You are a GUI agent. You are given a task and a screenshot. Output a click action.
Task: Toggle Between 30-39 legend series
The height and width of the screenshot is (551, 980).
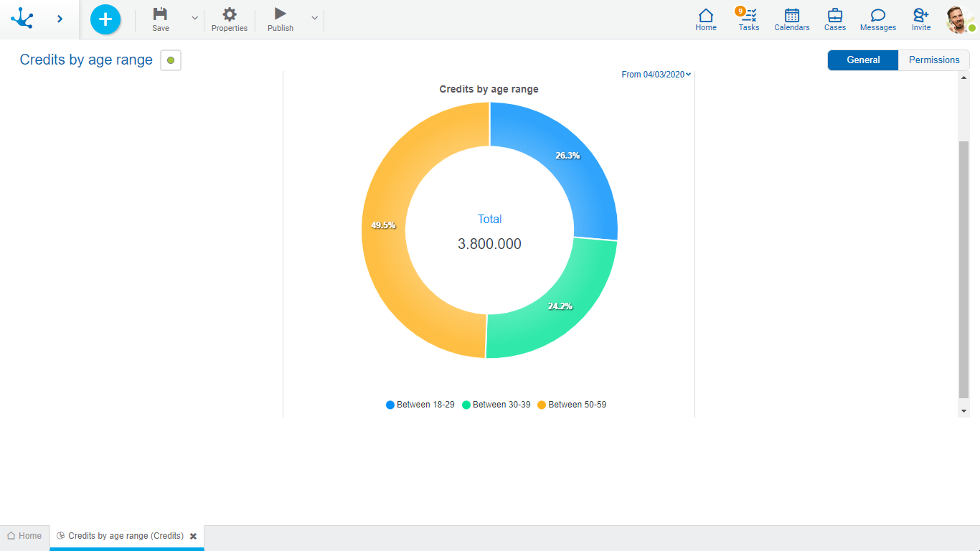click(x=496, y=405)
